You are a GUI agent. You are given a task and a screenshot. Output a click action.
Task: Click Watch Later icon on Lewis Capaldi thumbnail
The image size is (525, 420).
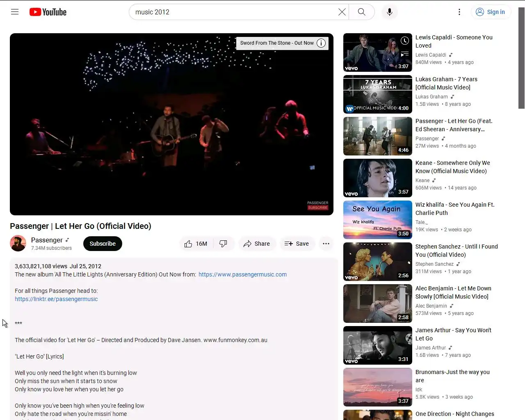[405, 41]
